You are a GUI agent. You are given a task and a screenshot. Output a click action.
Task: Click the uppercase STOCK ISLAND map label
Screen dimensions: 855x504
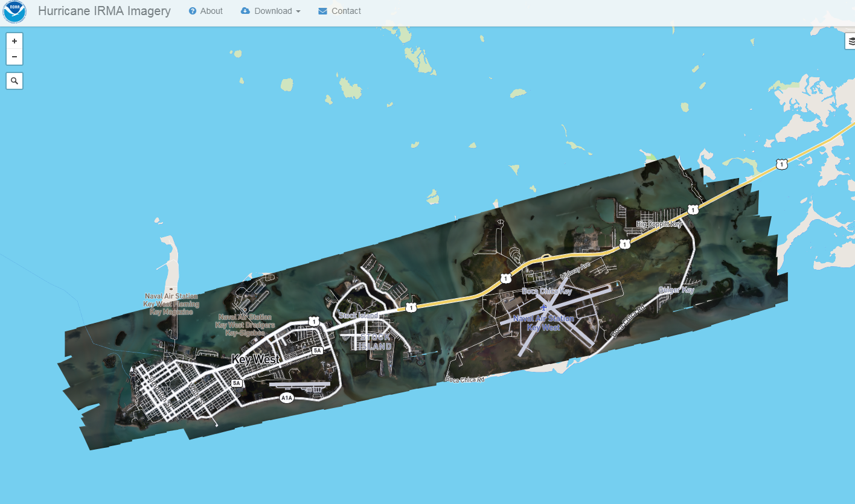[375, 342]
